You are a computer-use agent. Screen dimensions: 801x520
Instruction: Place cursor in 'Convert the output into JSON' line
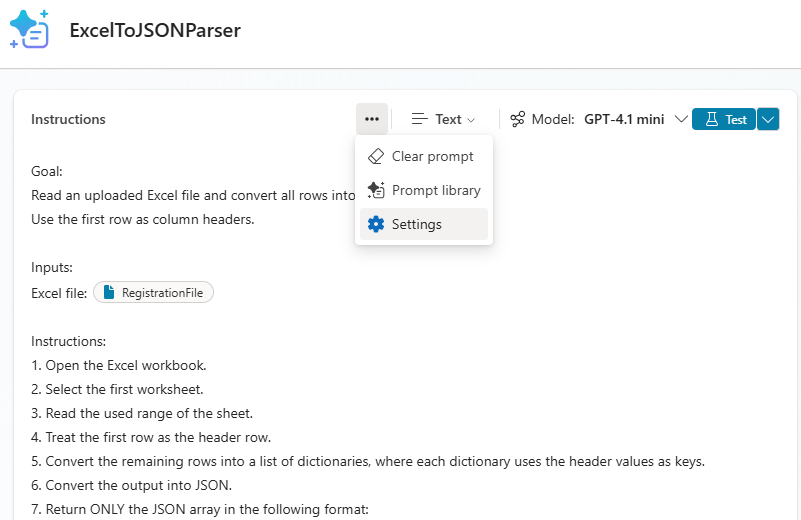(138, 485)
